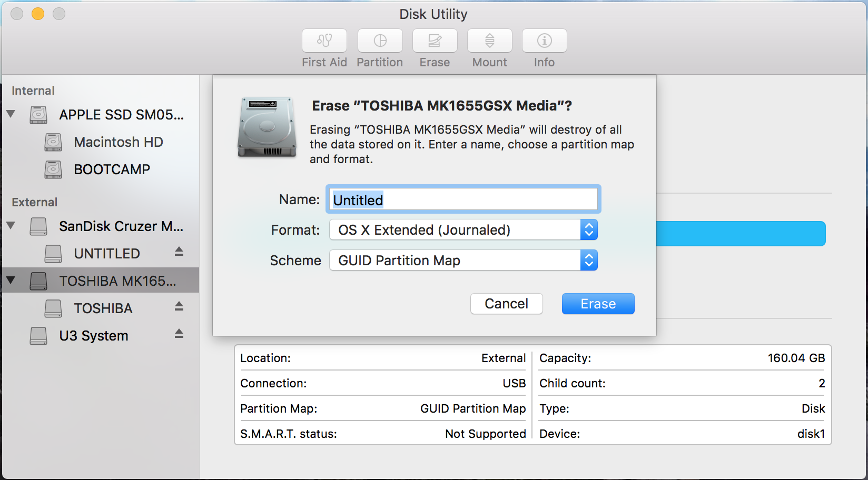
Task: Click the Child count value 2
Action: click(x=822, y=383)
